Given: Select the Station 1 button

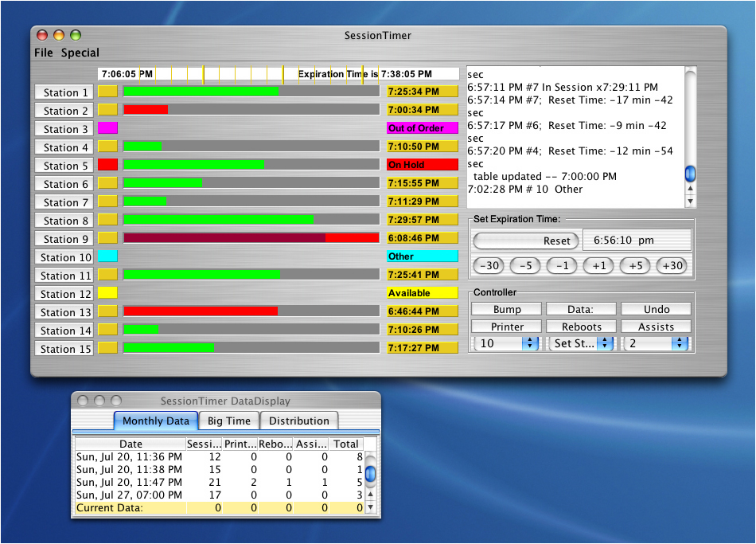Looking at the screenshot, I should pos(64,92).
